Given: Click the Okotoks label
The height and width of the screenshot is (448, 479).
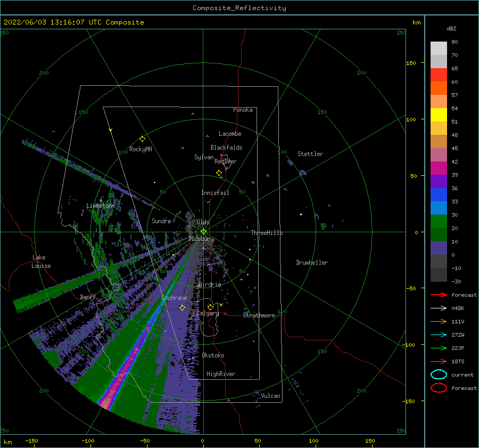Looking at the screenshot, I should [213, 355].
